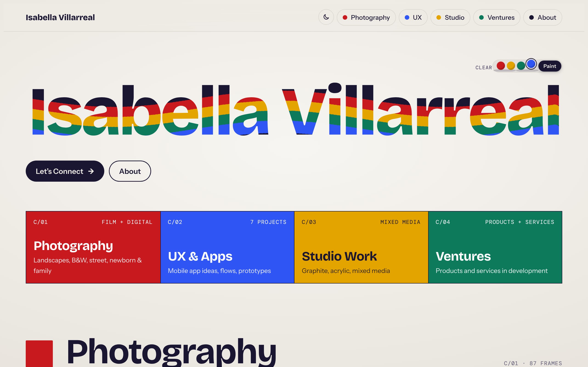Choose the yellow paint swatch
This screenshot has width=588, height=367.
[x=511, y=66]
